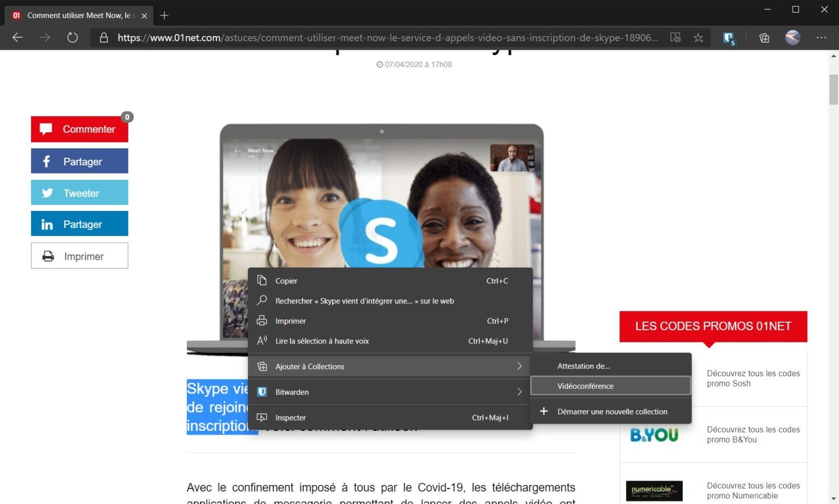Open Découvrez tous les codes promo Numericable

pyautogui.click(x=753, y=490)
